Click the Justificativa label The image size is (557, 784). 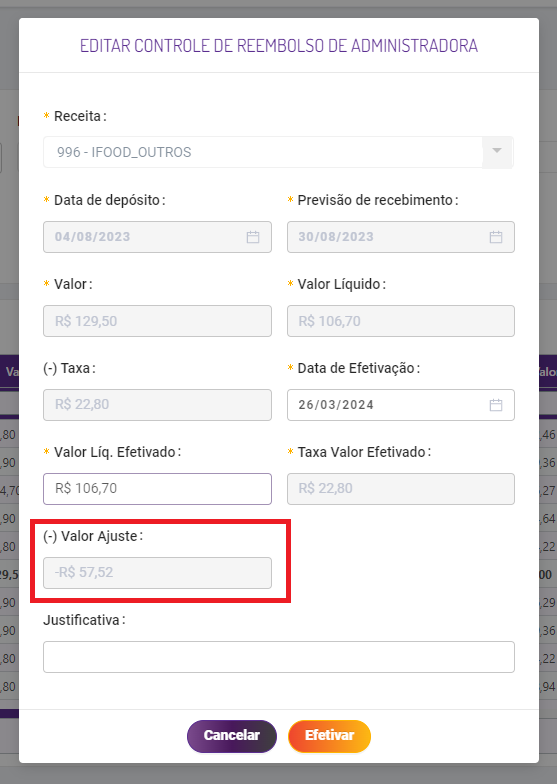(84, 620)
